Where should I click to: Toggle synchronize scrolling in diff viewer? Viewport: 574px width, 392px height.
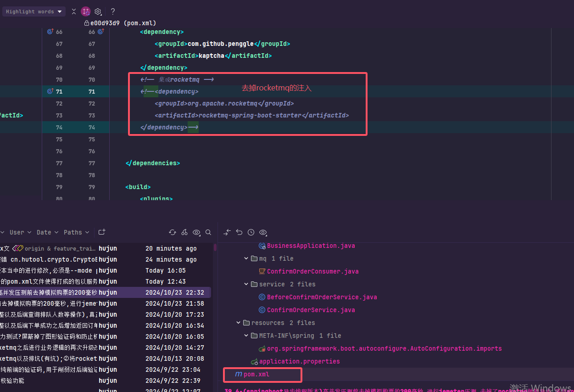[x=86, y=11]
